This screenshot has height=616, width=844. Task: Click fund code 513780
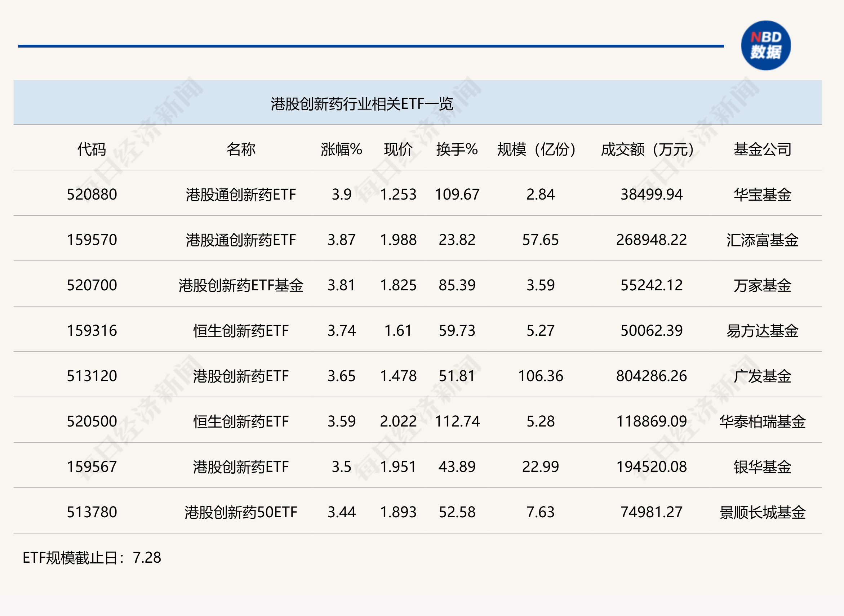92,512
